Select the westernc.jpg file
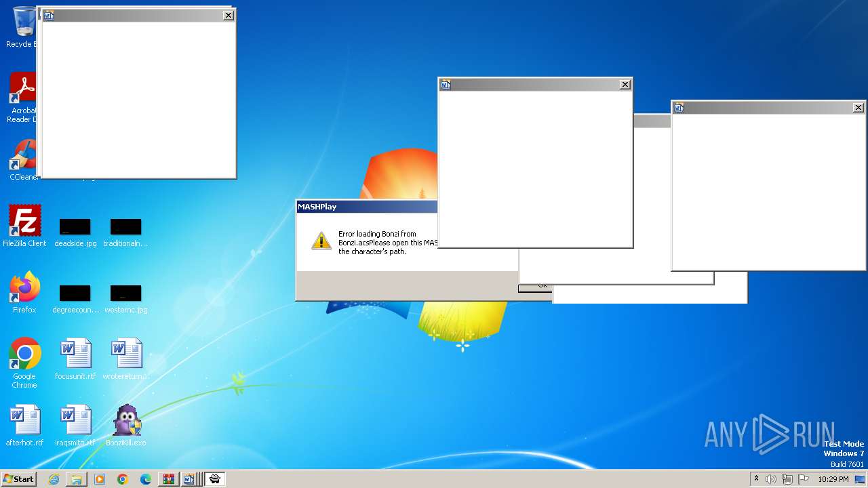 pos(125,299)
